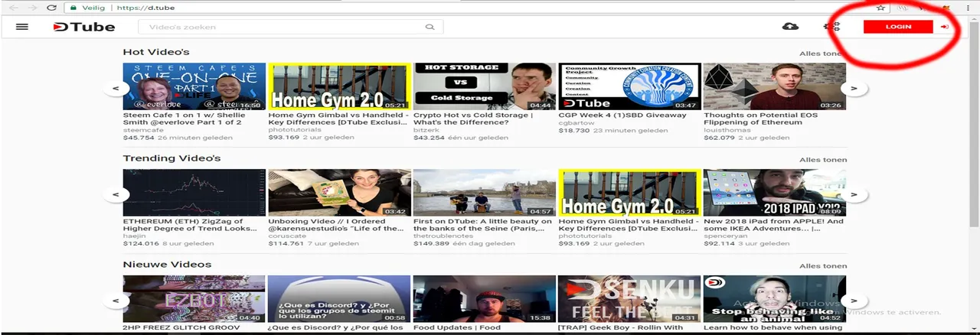The height and width of the screenshot is (335, 980).
Task: Open the Unboxing Video thumbnail
Action: (x=339, y=193)
